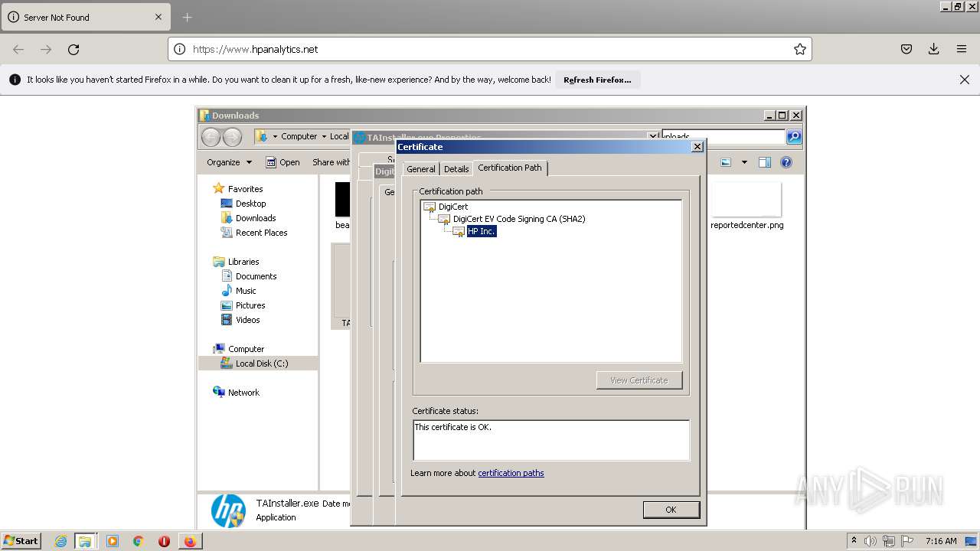Open Organize menu in Downloads window
980x551 pixels.
[x=229, y=162]
